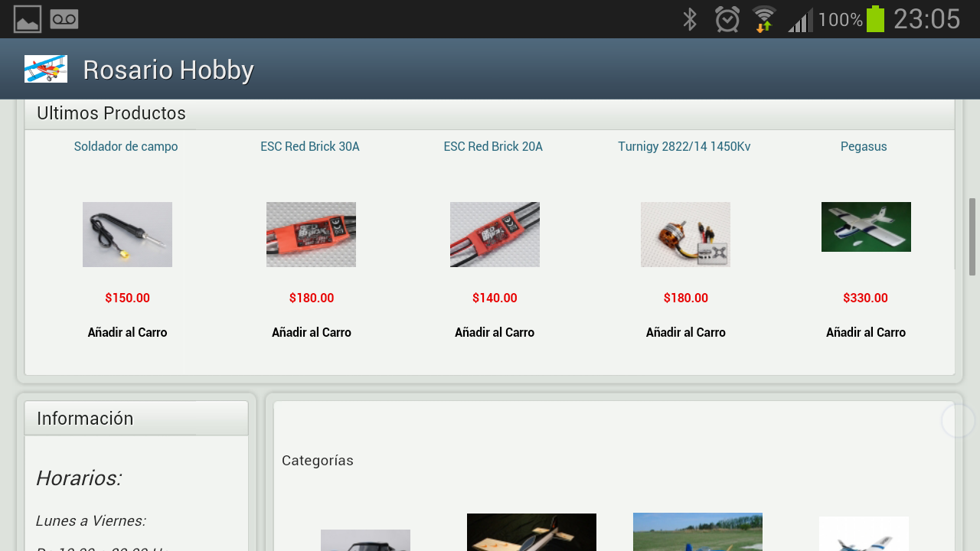The width and height of the screenshot is (980, 551).
Task: Tap the Wi-Fi signal status icon
Action: click(764, 19)
